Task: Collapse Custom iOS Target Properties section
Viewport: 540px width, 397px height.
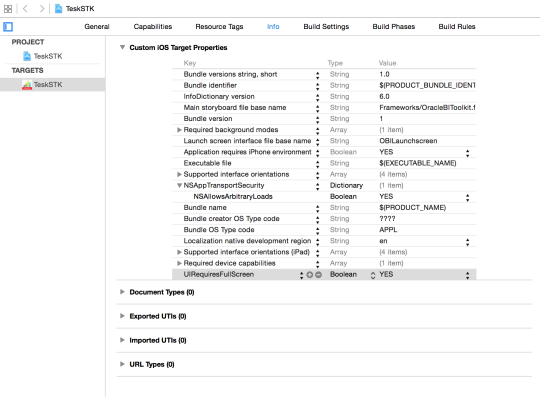Action: 122,47
